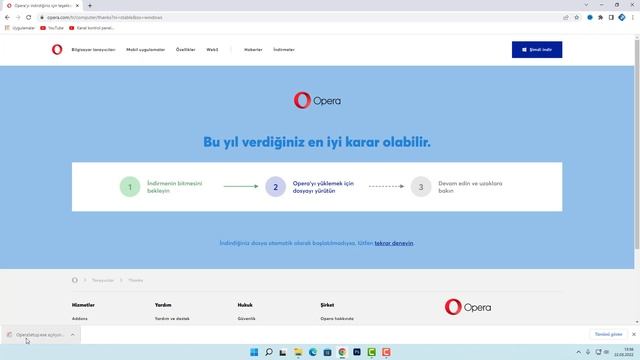Show hidden system tray icons chevron
This screenshot has width=640, height=360.
click(x=578, y=352)
